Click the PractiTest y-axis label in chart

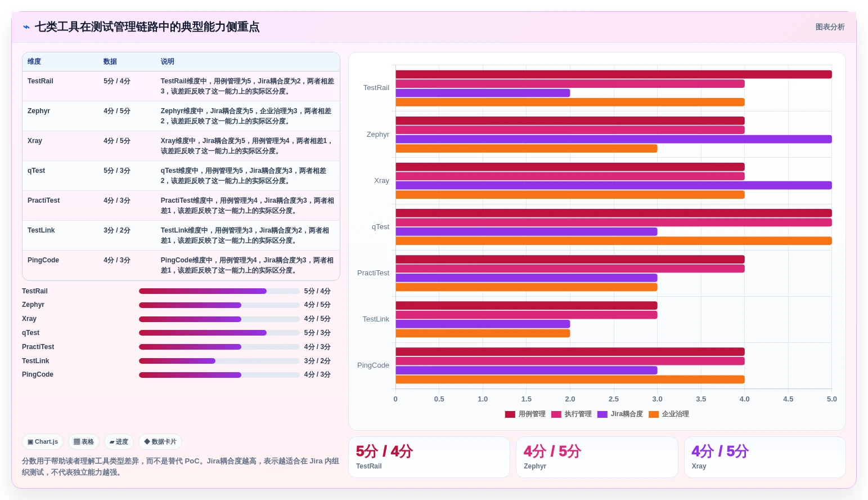pyautogui.click(x=373, y=273)
